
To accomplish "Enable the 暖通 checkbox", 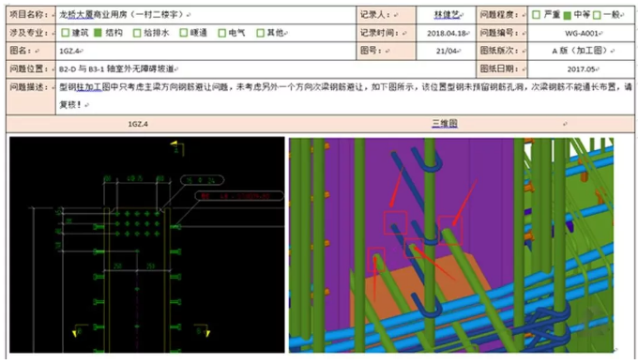I will point(184,33).
